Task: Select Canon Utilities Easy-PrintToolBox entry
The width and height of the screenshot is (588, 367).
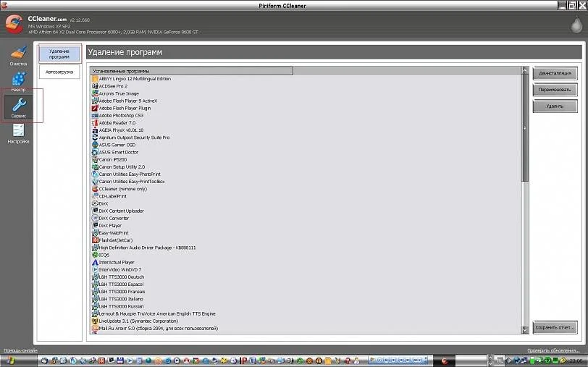Action: (132, 182)
